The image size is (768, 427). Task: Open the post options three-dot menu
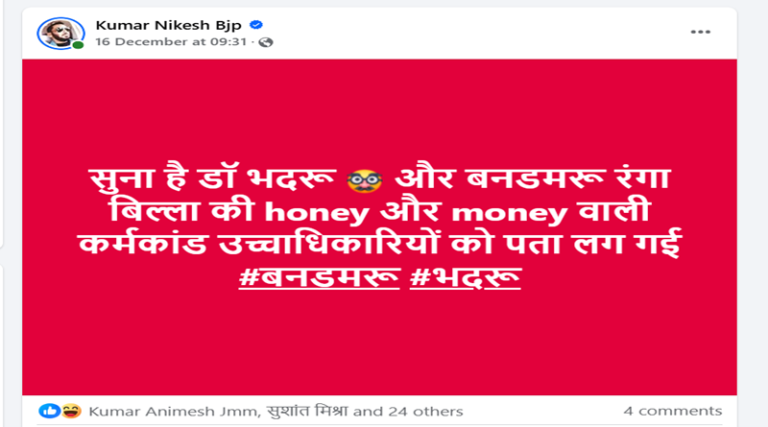[700, 32]
